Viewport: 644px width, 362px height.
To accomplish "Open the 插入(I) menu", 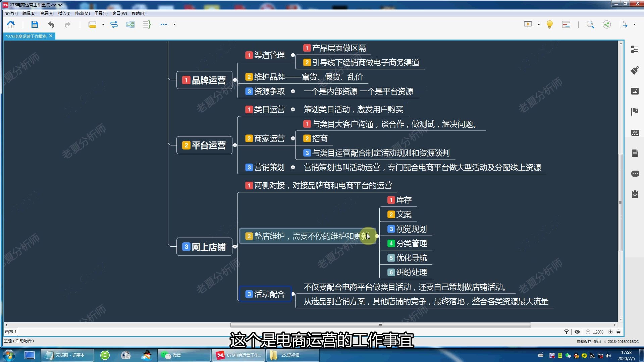I will click(64, 13).
